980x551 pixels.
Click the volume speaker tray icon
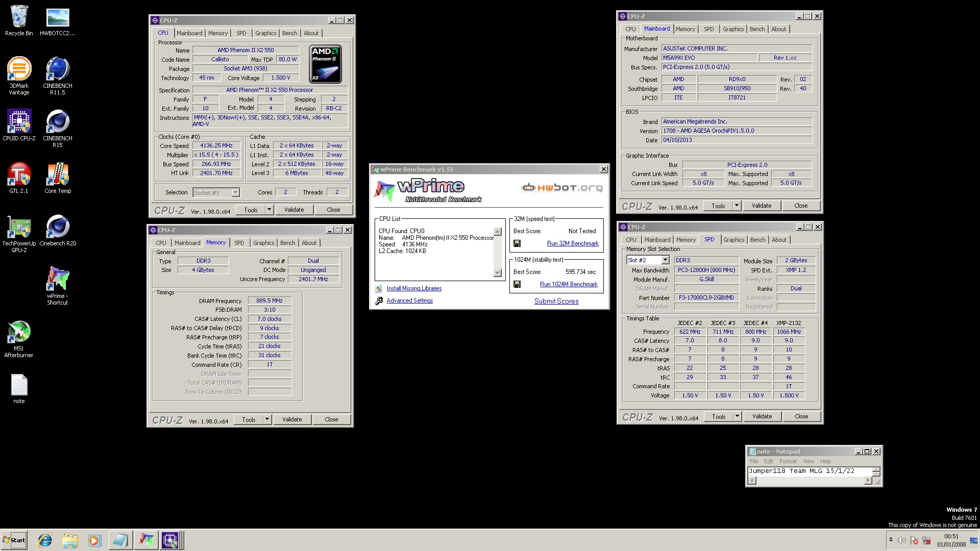tap(902, 540)
